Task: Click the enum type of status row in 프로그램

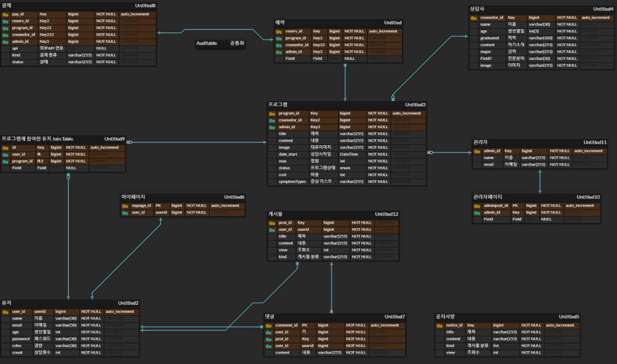Action: (345, 168)
